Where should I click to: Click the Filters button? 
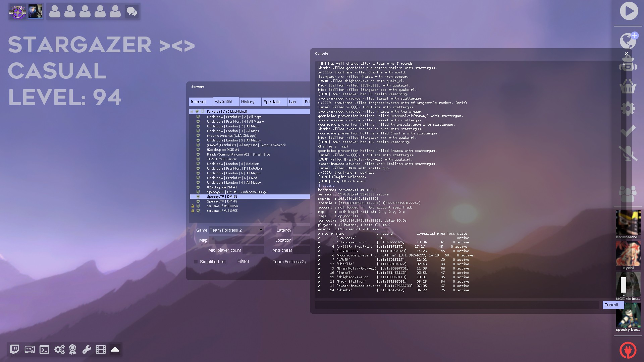click(x=243, y=261)
